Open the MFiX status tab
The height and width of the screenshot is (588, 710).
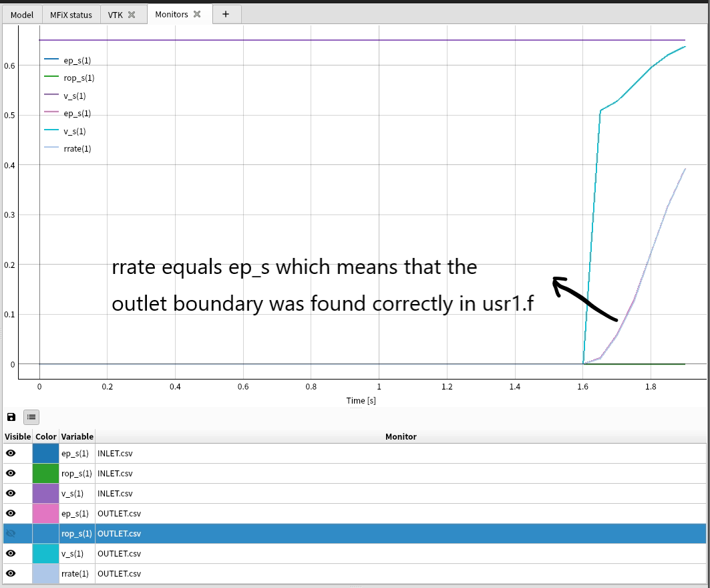pos(71,15)
